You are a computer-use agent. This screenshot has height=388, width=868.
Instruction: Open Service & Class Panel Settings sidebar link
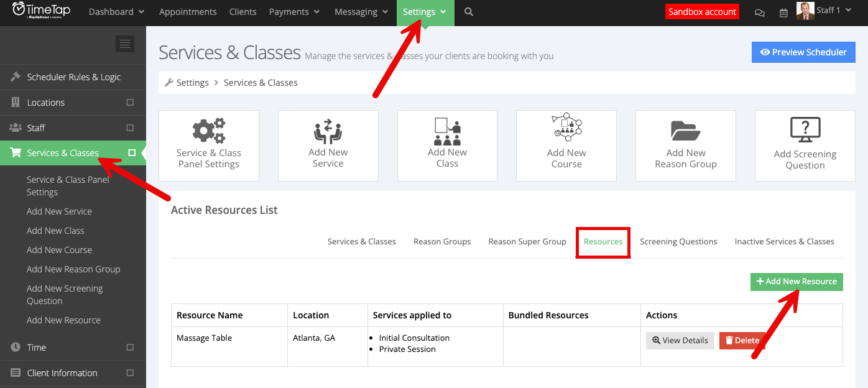(x=68, y=186)
